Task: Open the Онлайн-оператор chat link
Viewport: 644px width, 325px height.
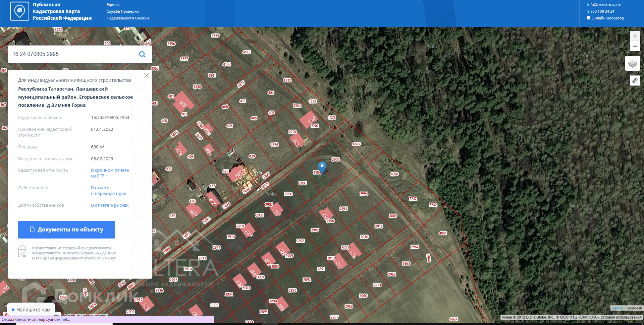Action: pyautogui.click(x=605, y=18)
